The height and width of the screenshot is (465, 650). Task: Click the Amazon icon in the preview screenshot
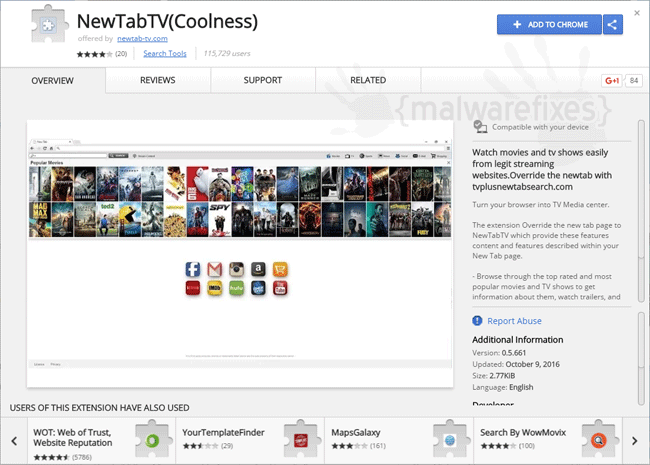click(x=258, y=269)
